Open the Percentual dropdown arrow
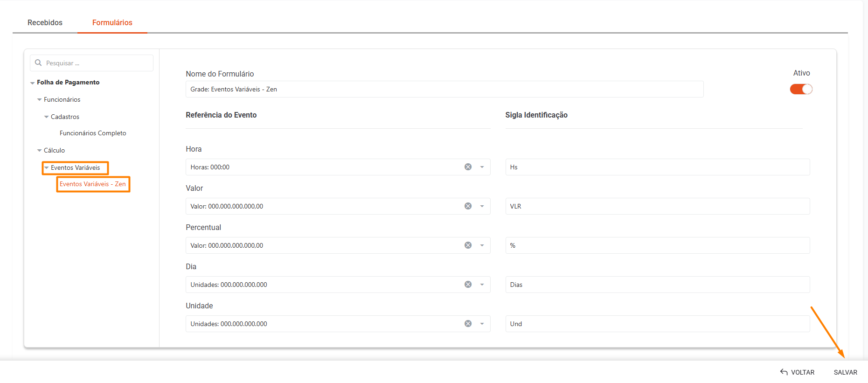 [x=482, y=245]
